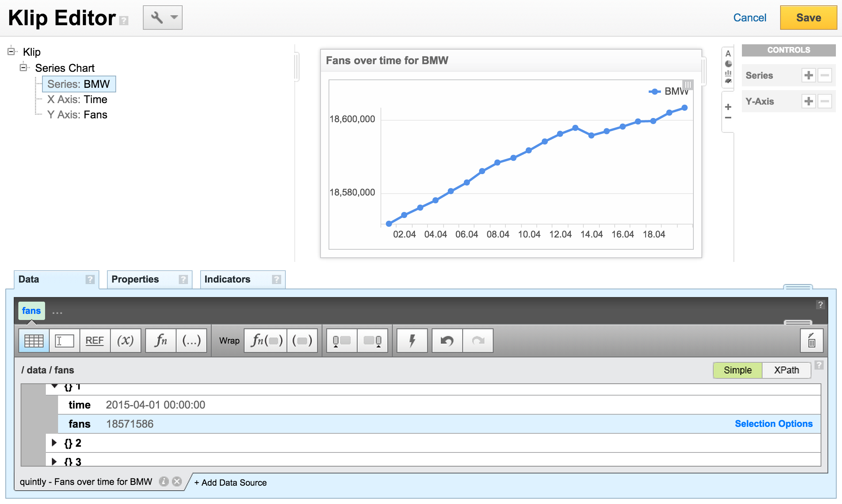Viewport: 842px width, 504px height.
Task: Insert a REF reference
Action: [95, 341]
